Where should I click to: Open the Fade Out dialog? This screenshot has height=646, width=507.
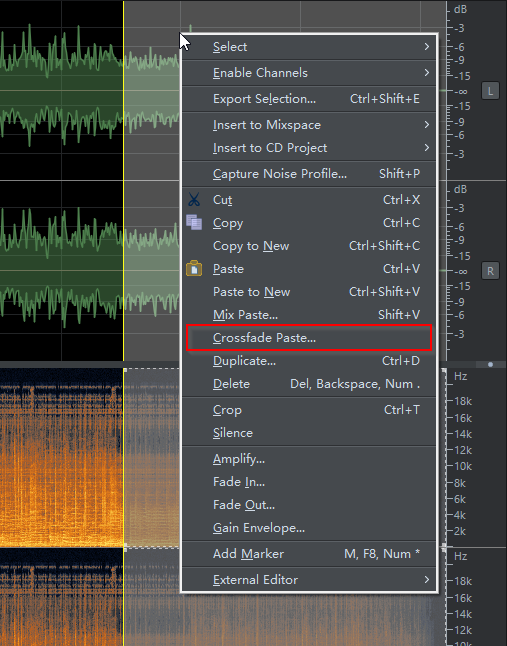309,506
